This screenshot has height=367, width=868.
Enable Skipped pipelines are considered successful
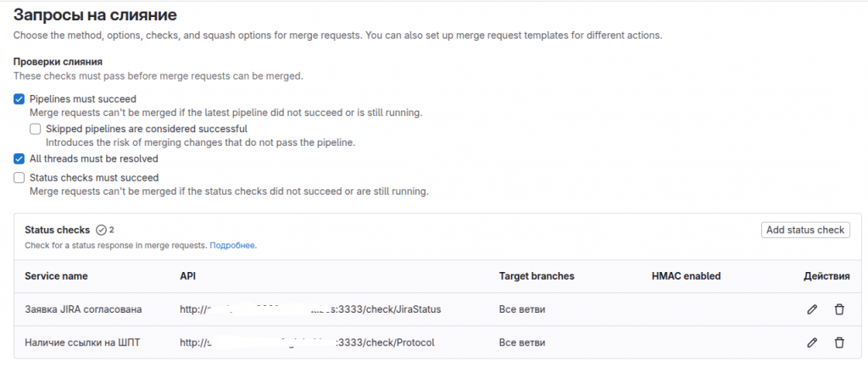click(36, 129)
